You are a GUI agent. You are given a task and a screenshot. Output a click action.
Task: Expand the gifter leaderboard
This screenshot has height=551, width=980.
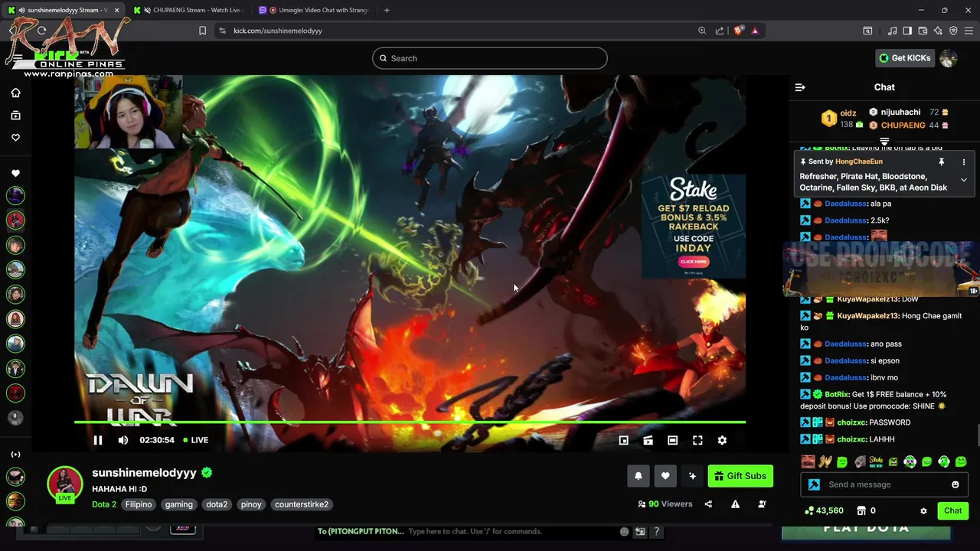884,141
